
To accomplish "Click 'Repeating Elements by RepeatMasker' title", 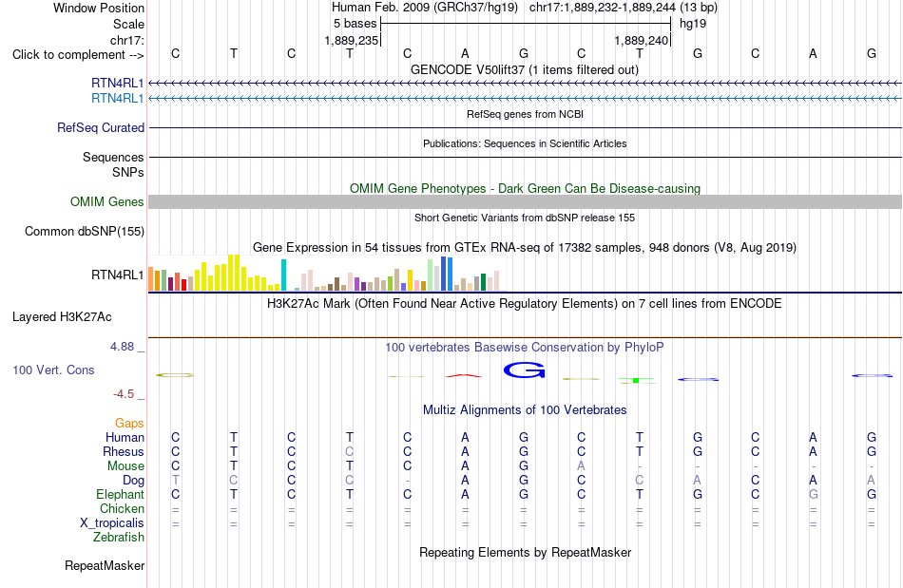I will coord(526,552).
